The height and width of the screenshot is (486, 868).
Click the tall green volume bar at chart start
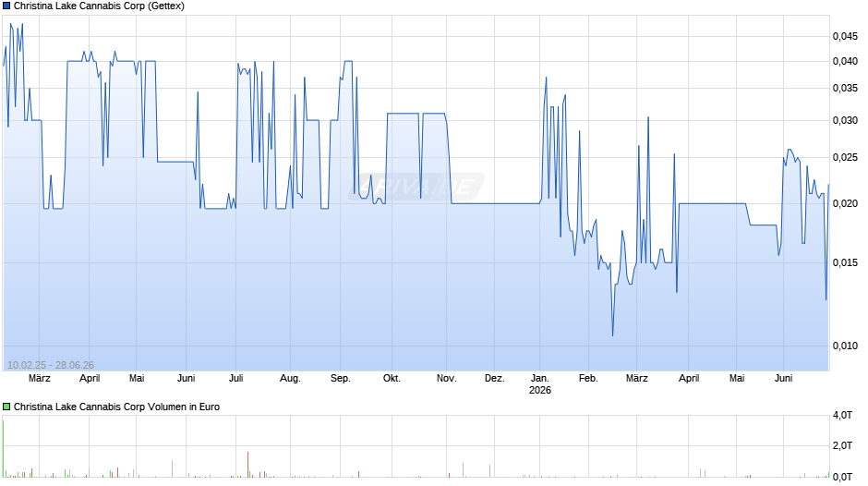point(4,449)
